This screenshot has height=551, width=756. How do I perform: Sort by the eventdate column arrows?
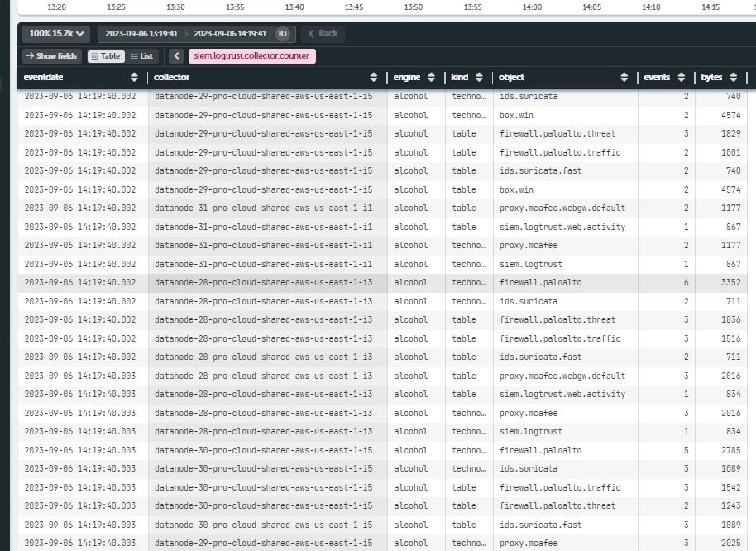coord(134,77)
